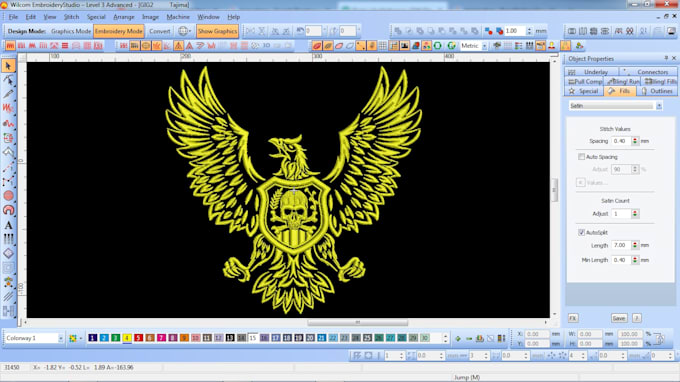This screenshot has height=382, width=680.
Task: Select green color swatch 3
Action: pyautogui.click(x=115, y=338)
